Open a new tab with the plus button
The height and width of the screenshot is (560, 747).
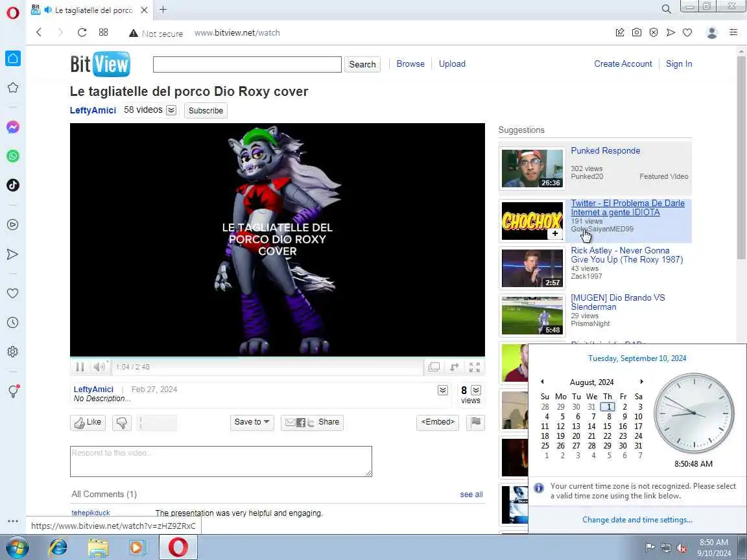tap(163, 10)
